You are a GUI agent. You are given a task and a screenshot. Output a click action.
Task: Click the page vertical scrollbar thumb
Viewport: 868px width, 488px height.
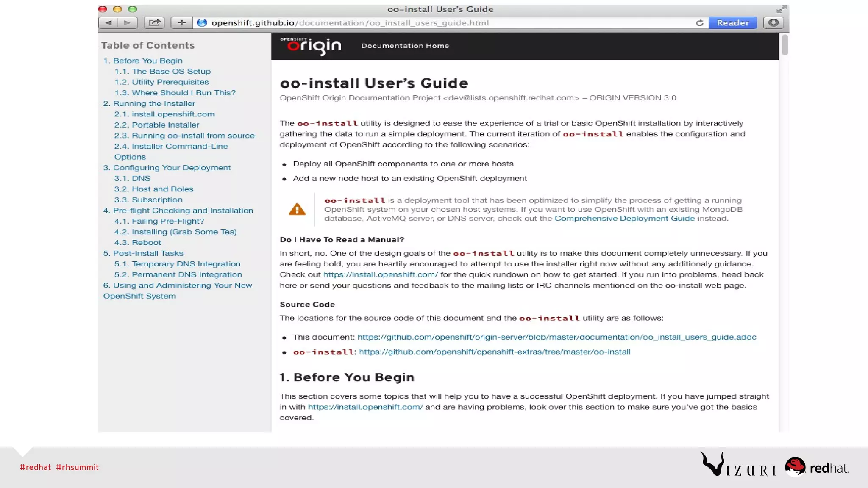[785, 45]
